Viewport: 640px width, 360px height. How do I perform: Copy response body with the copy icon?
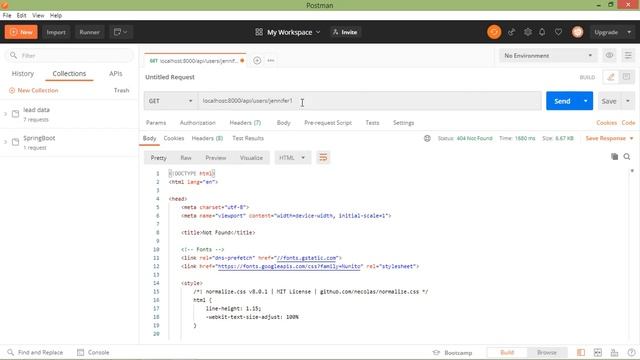click(x=614, y=157)
